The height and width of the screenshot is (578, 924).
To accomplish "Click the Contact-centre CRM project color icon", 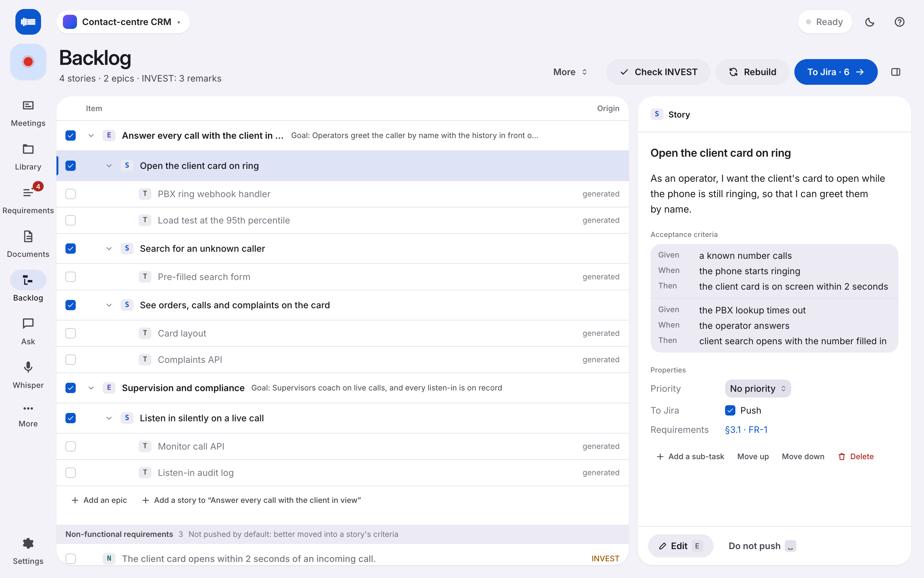I will (x=70, y=22).
